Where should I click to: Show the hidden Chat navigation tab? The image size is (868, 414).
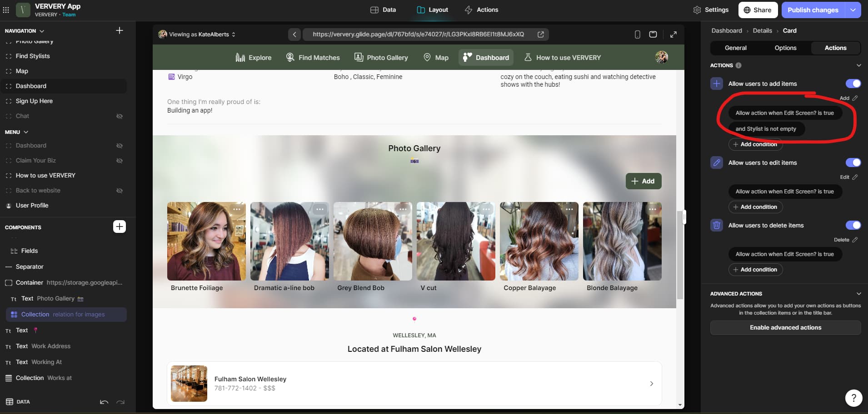(120, 116)
